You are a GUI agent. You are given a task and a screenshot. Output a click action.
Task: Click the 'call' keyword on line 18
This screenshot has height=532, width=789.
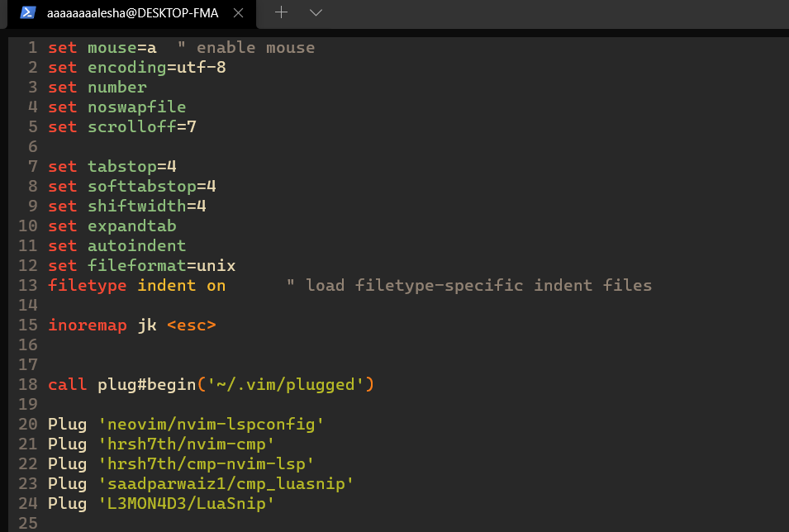click(x=68, y=384)
